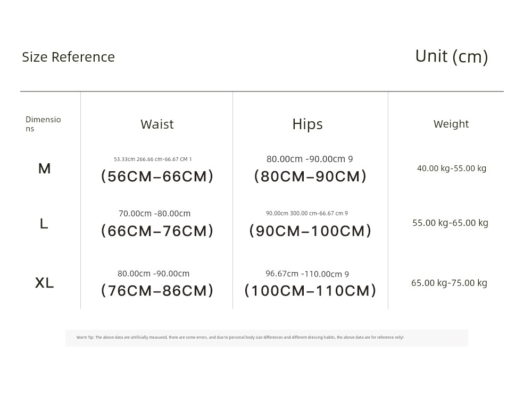Click hips value (100CM–110CM)

tap(310, 291)
